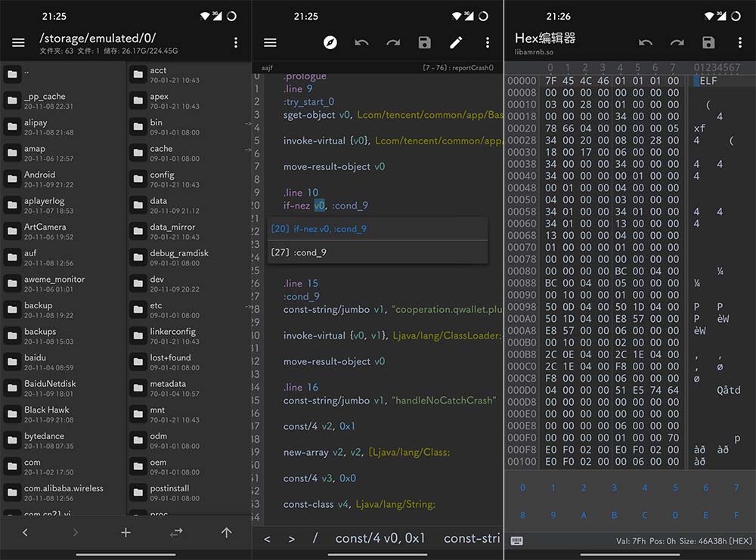Screen dimensions: 756x560
Task: Show the keyboard in the Hex editor
Action: [517, 541]
